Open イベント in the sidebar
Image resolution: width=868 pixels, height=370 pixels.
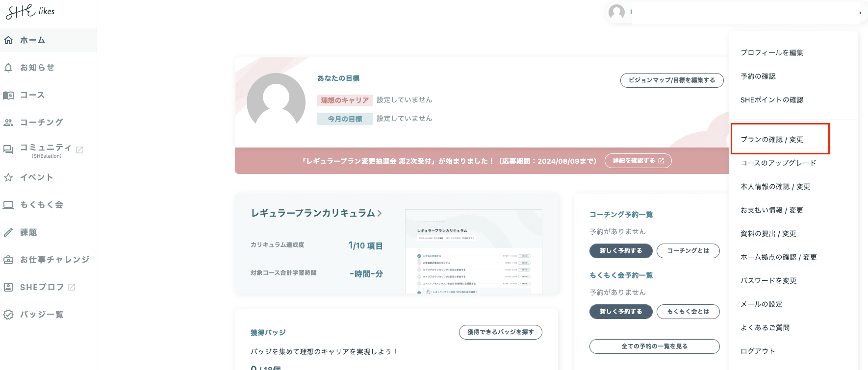coord(48,177)
